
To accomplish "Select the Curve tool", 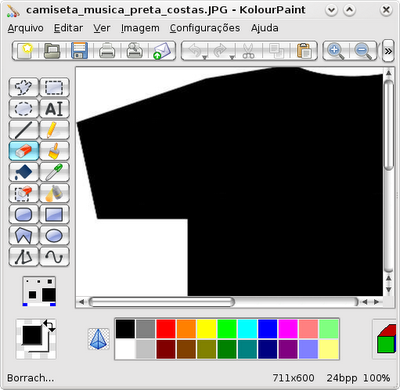I will 54,256.
